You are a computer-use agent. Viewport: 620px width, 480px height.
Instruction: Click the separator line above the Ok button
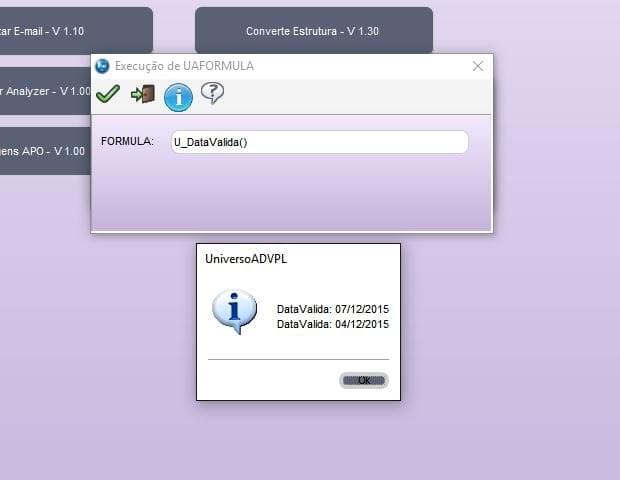[x=298, y=359]
